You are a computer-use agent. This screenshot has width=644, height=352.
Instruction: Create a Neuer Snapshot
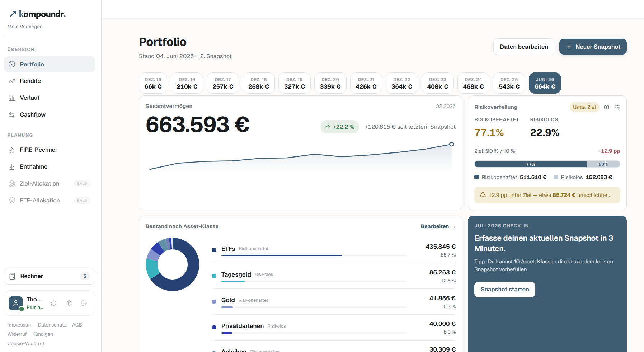[x=593, y=47]
